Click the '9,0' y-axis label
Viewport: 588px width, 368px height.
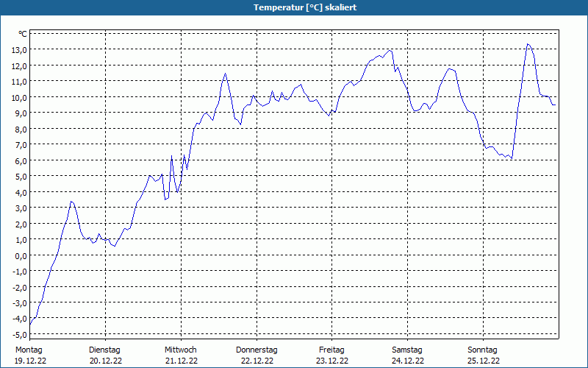point(21,113)
